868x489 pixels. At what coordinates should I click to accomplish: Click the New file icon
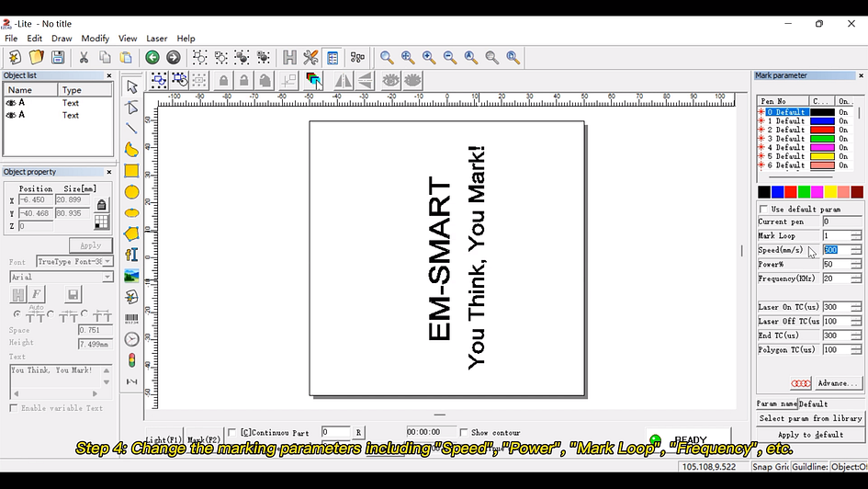[x=15, y=57]
